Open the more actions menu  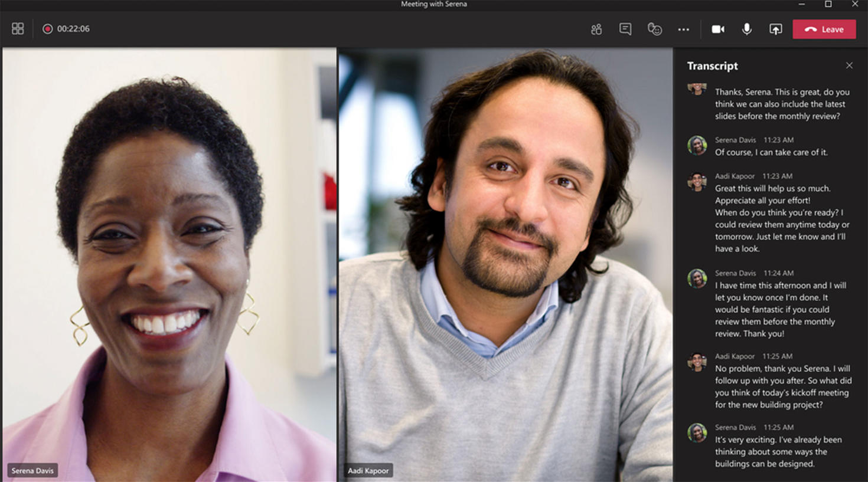pos(683,28)
